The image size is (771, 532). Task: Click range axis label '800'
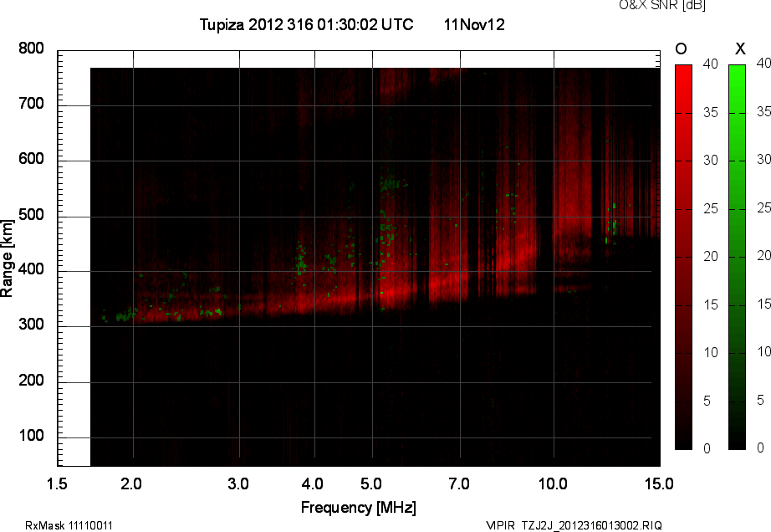tap(31, 49)
